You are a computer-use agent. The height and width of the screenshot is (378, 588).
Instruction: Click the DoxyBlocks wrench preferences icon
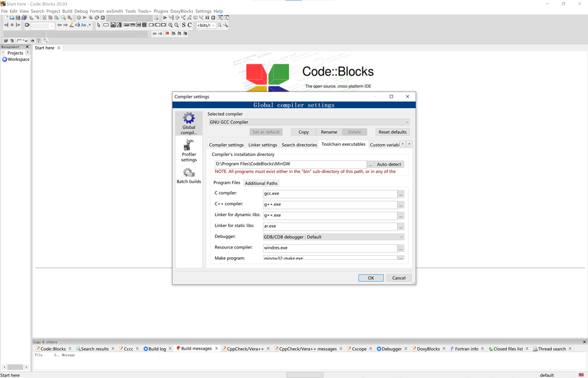point(45,40)
